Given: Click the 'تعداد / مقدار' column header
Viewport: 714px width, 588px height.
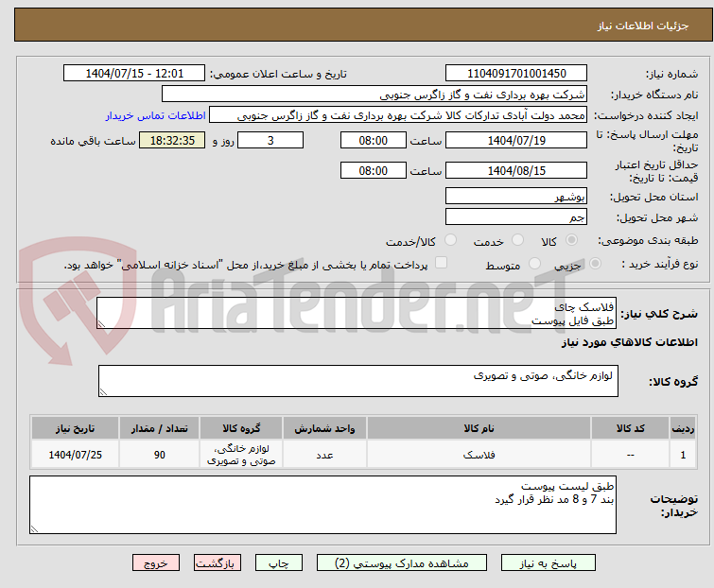Looking at the screenshot, I should [x=160, y=428].
